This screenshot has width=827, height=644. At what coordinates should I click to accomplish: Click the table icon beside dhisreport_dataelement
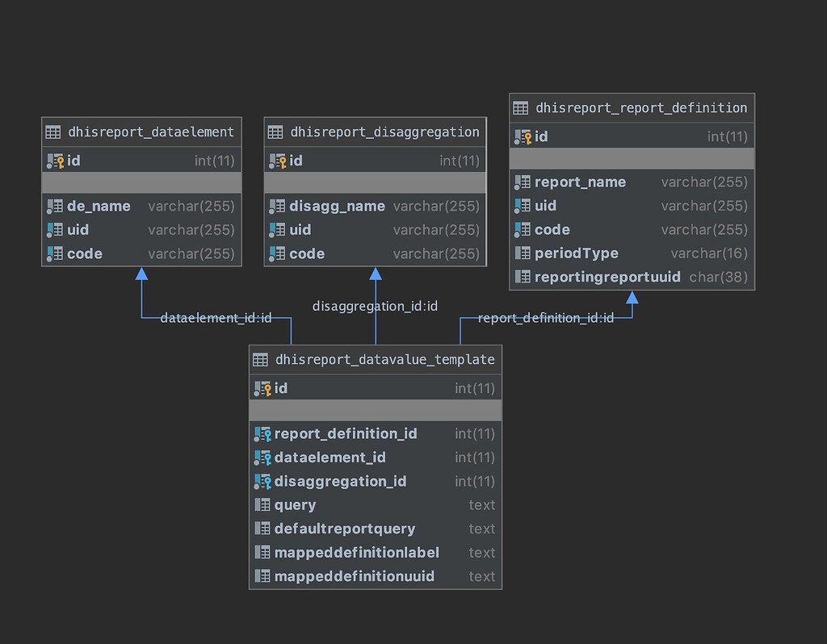coord(52,132)
